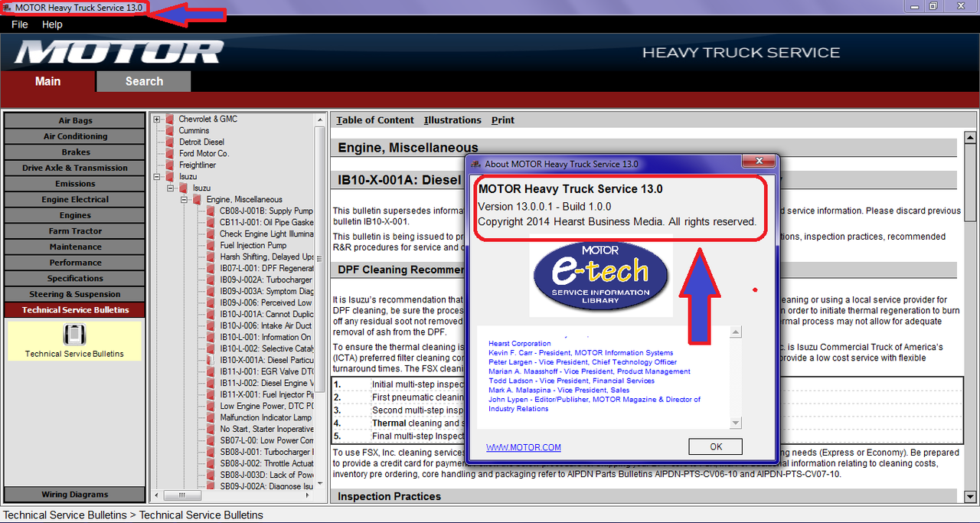
Task: Select Technical Service Bulletins category header
Action: pyautogui.click(x=75, y=310)
